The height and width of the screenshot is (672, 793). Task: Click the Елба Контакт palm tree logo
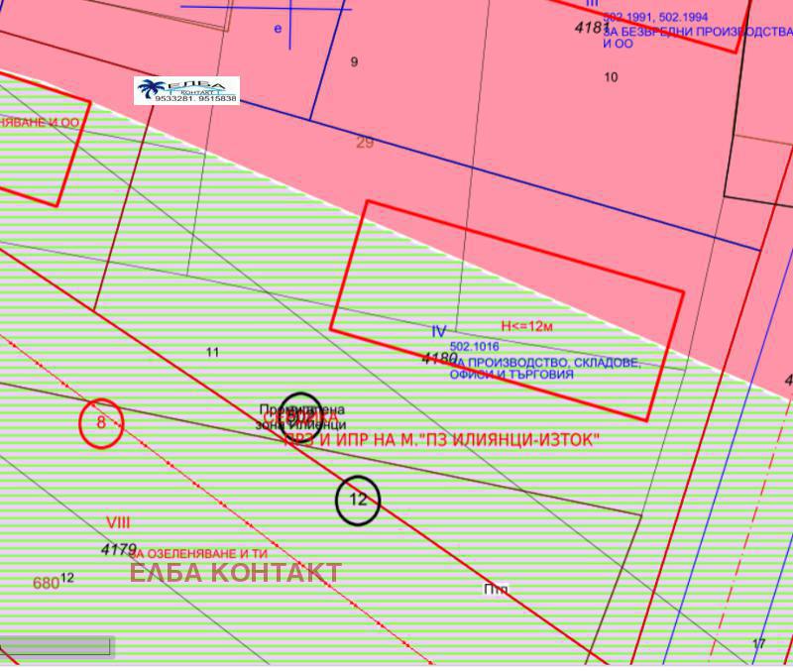[187, 91]
